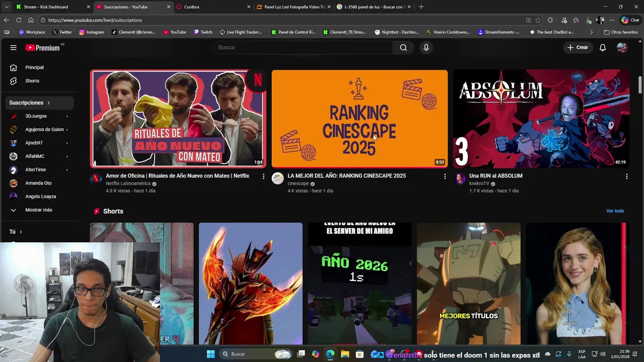This screenshot has width=644, height=362.
Task: Click the search magnifier button
Action: pos(404,47)
